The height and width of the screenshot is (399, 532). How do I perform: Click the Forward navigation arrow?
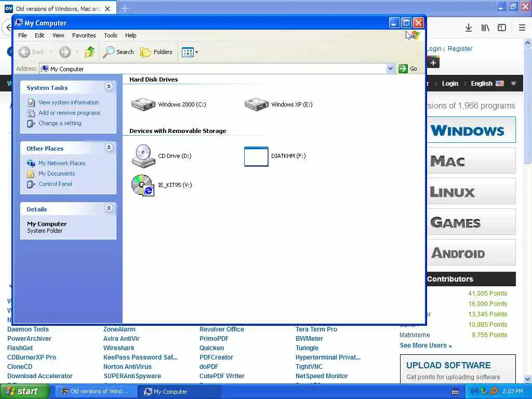65,52
